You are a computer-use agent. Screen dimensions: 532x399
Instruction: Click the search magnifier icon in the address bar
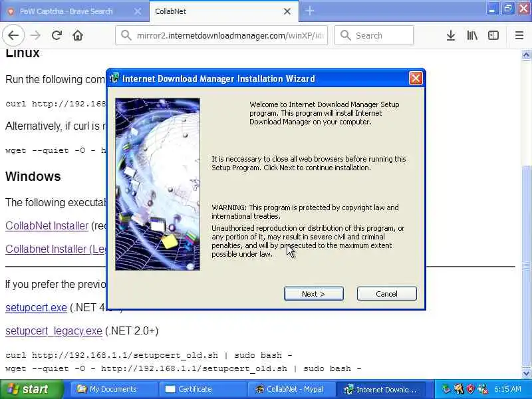tap(126, 35)
